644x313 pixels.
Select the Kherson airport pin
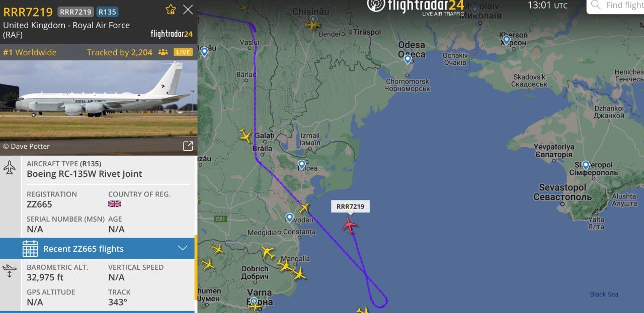point(507,40)
